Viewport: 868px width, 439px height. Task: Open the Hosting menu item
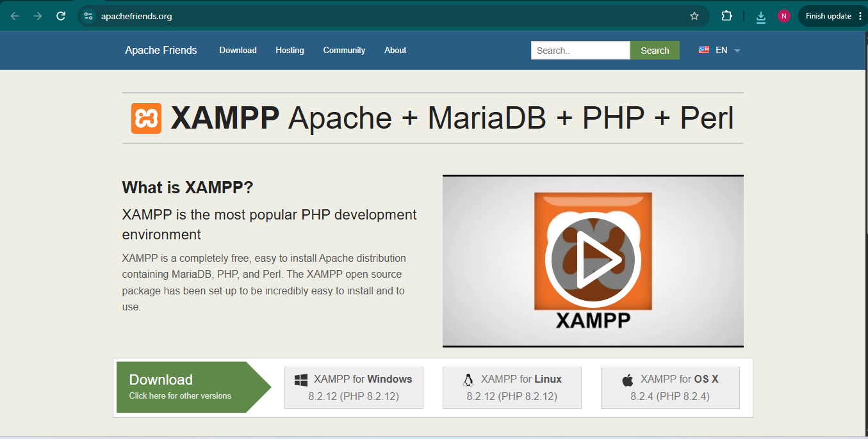pyautogui.click(x=290, y=50)
